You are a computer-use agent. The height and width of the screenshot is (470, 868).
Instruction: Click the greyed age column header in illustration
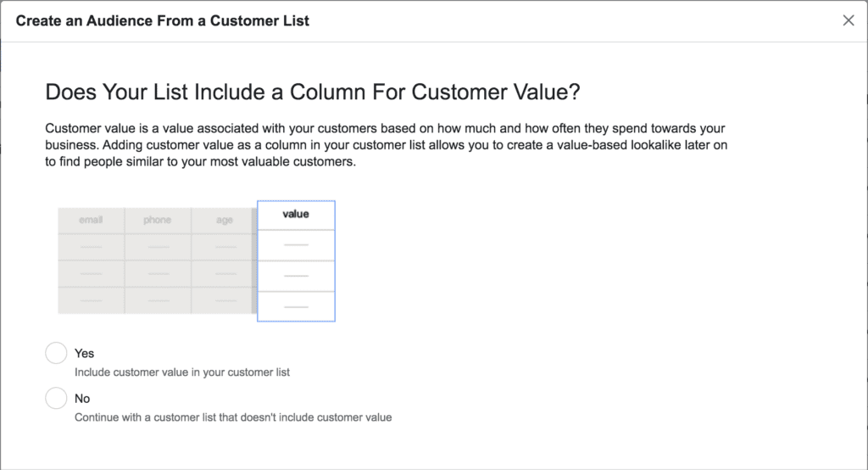(224, 220)
